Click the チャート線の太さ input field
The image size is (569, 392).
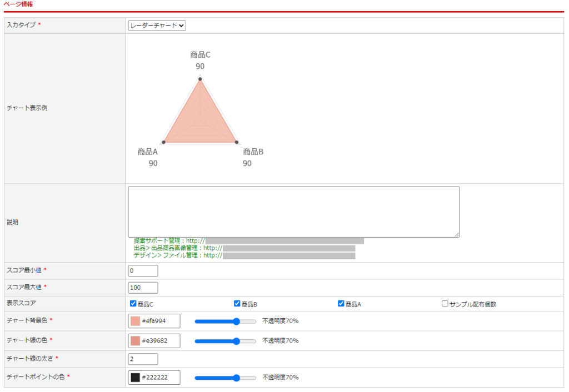[143, 359]
